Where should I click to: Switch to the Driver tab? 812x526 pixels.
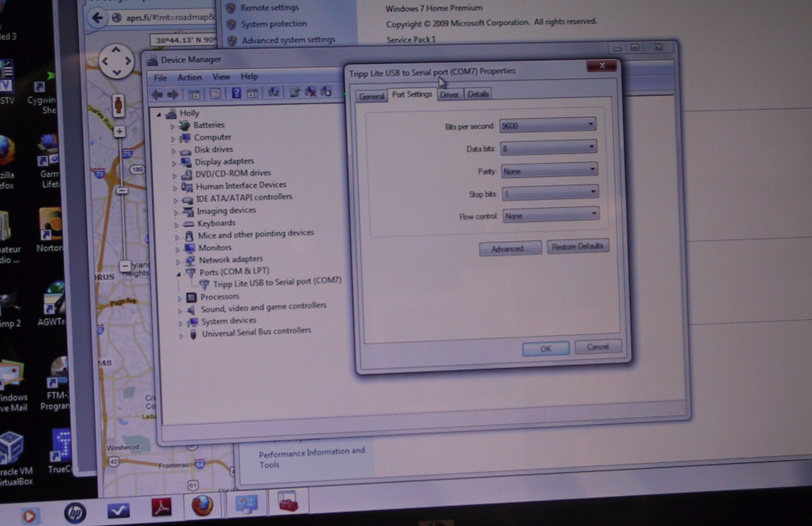point(450,95)
